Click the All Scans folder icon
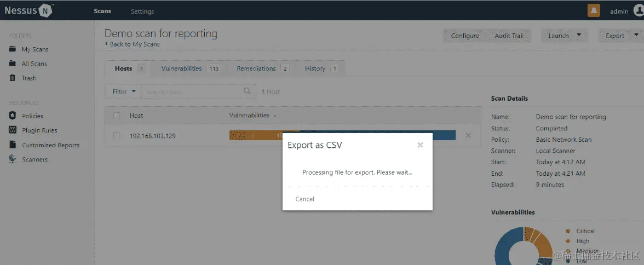This screenshot has height=265, width=644. coord(13,64)
